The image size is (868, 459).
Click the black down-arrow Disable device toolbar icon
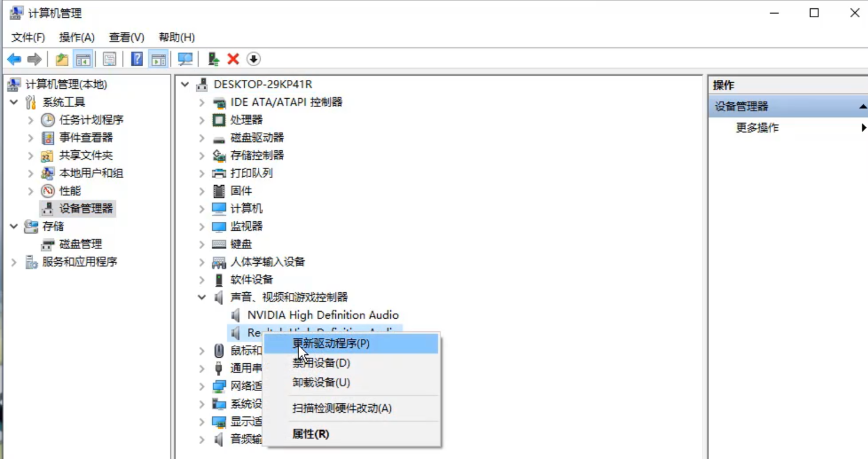[x=254, y=59]
